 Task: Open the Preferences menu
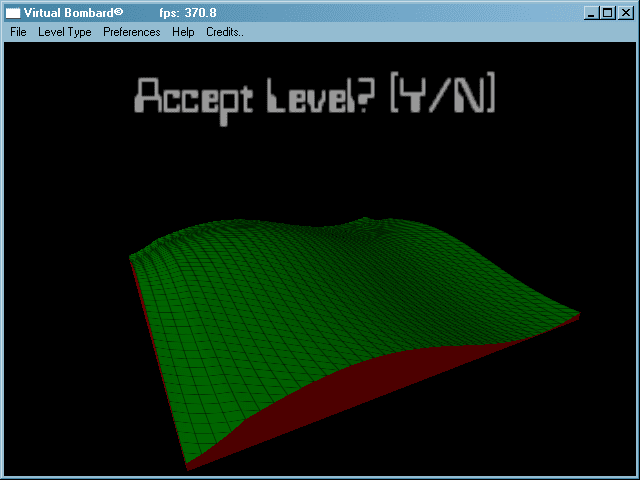pyautogui.click(x=131, y=32)
